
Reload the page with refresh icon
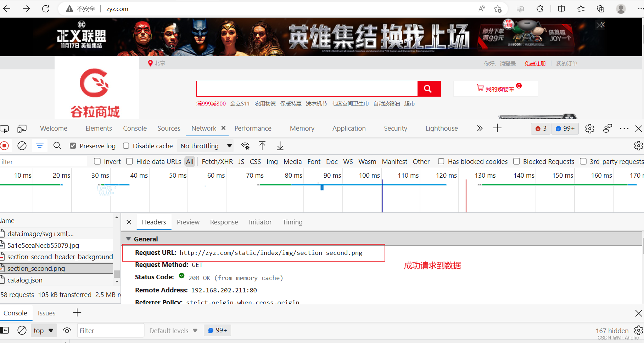pyautogui.click(x=46, y=9)
